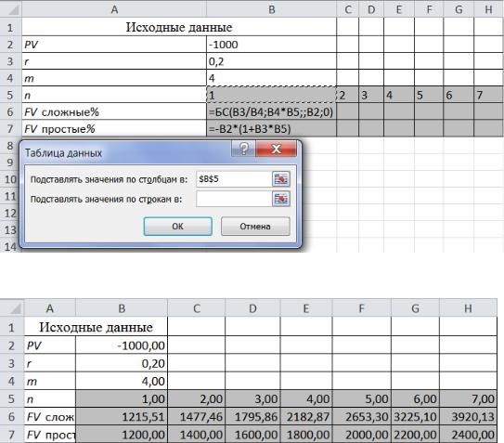Click the cell with value 7 in upper sheet

[488, 95]
